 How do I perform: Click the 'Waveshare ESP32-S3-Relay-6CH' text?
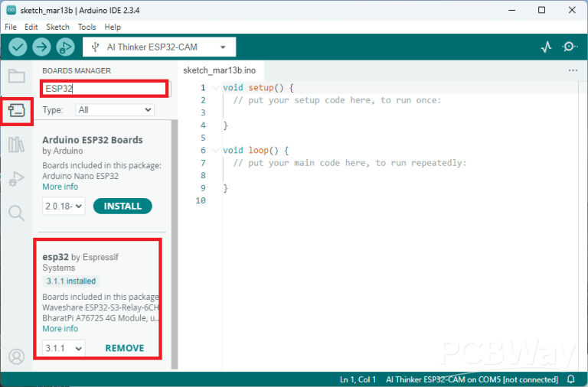pyautogui.click(x=100, y=307)
